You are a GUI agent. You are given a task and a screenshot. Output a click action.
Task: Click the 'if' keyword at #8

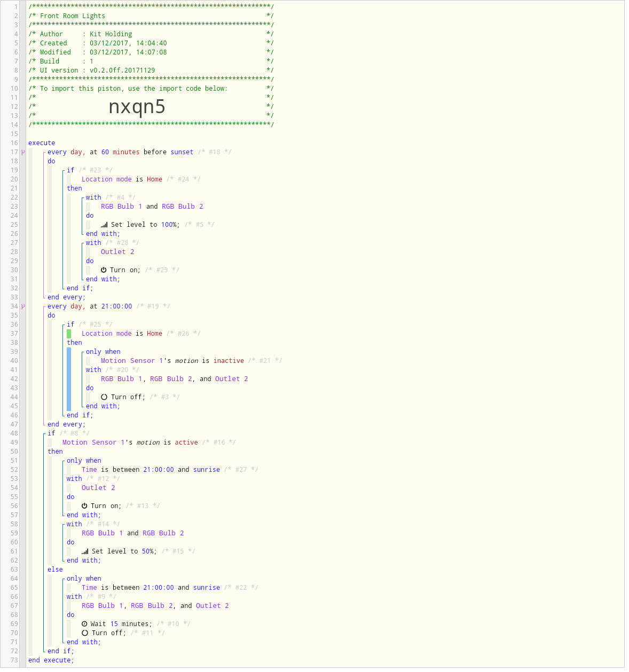51,433
